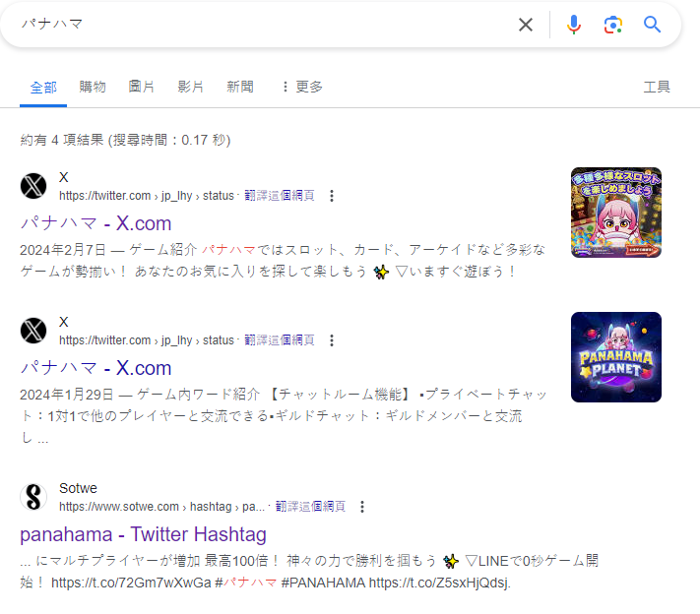Click the slot game thumbnail with pink-haired character

coord(616,213)
